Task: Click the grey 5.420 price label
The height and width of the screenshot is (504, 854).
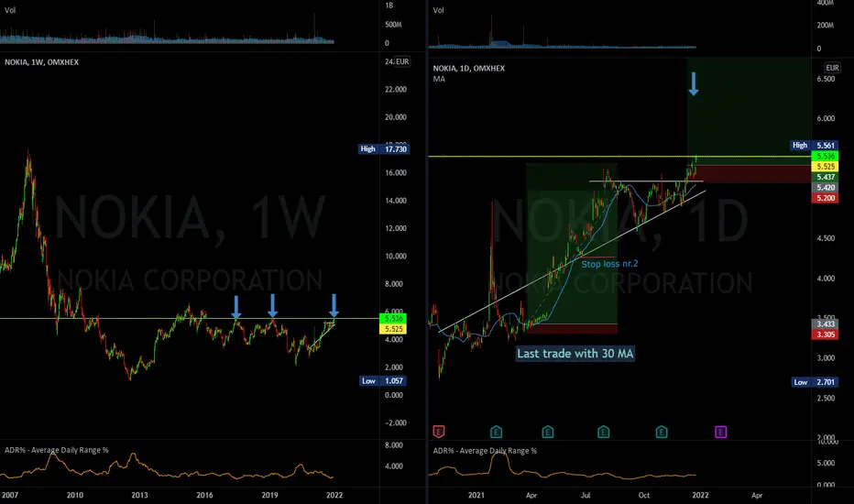Action: pyautogui.click(x=825, y=188)
